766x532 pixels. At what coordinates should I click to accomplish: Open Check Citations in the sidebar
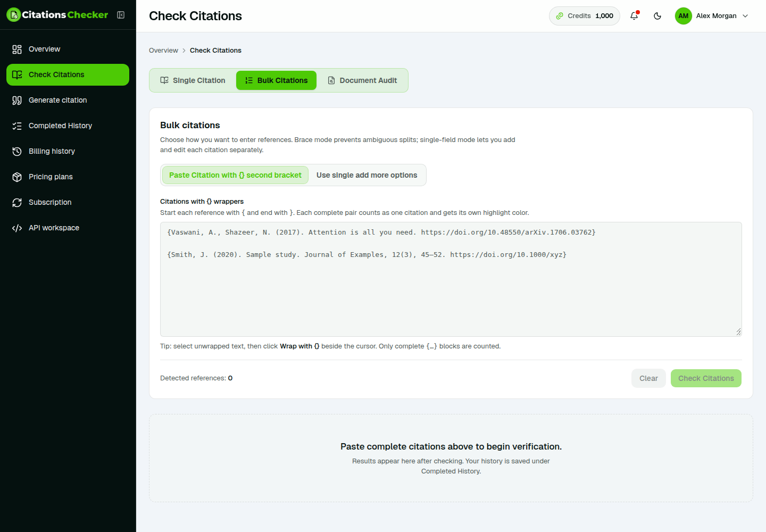[68, 74]
